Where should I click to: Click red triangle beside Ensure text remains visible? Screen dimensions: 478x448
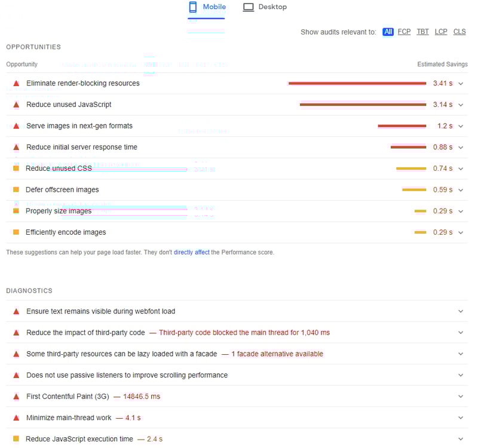(17, 311)
